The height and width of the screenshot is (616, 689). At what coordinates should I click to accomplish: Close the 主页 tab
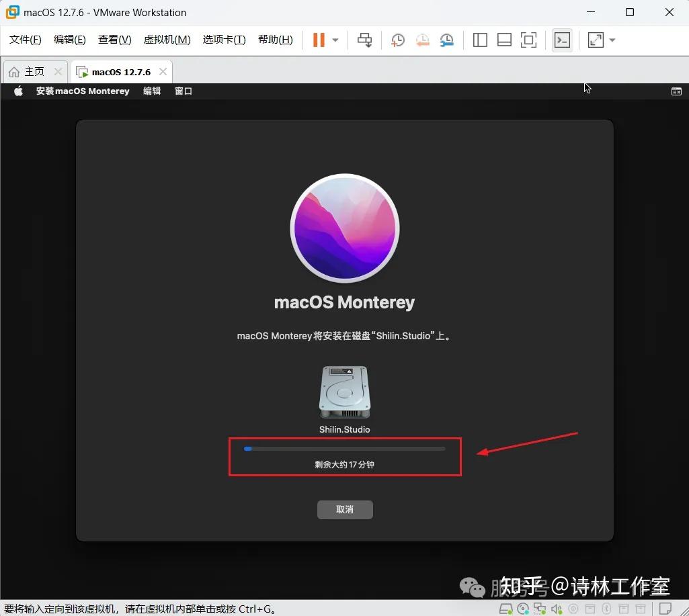click(x=58, y=71)
